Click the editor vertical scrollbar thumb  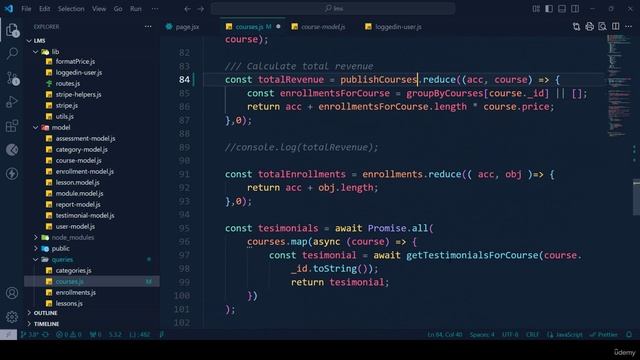[x=636, y=197]
